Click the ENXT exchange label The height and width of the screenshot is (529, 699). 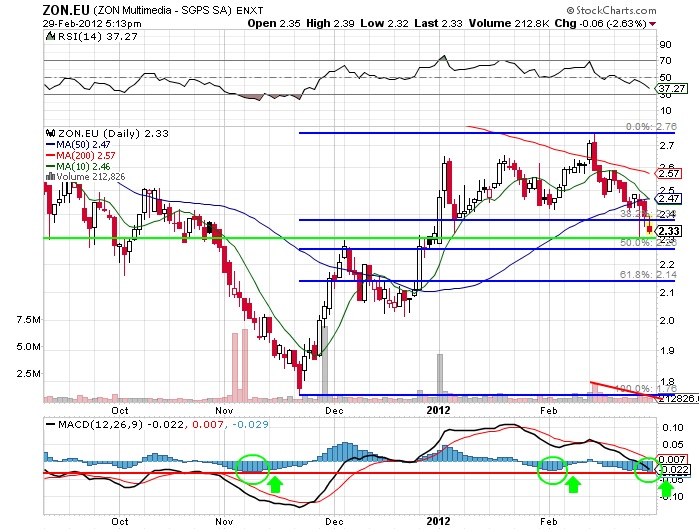[x=250, y=10]
